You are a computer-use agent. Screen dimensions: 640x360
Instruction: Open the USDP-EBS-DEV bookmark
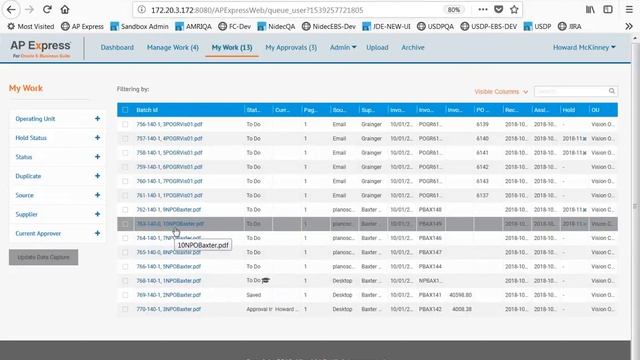pos(488,27)
